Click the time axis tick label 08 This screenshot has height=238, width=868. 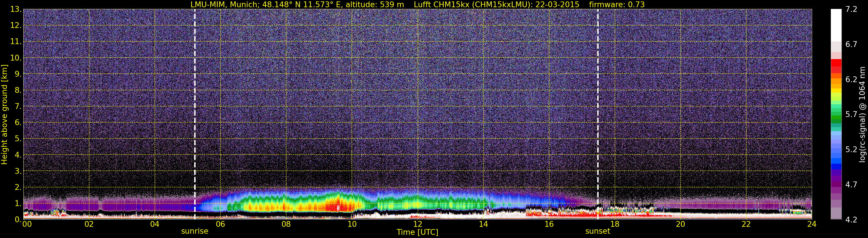tap(286, 224)
